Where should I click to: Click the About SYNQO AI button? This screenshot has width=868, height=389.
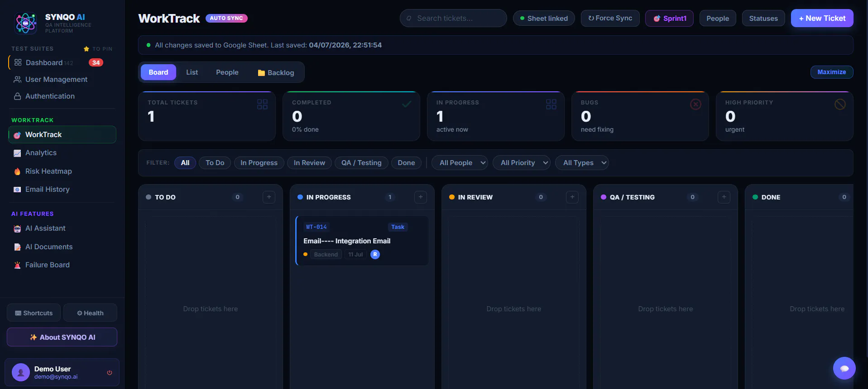click(62, 337)
